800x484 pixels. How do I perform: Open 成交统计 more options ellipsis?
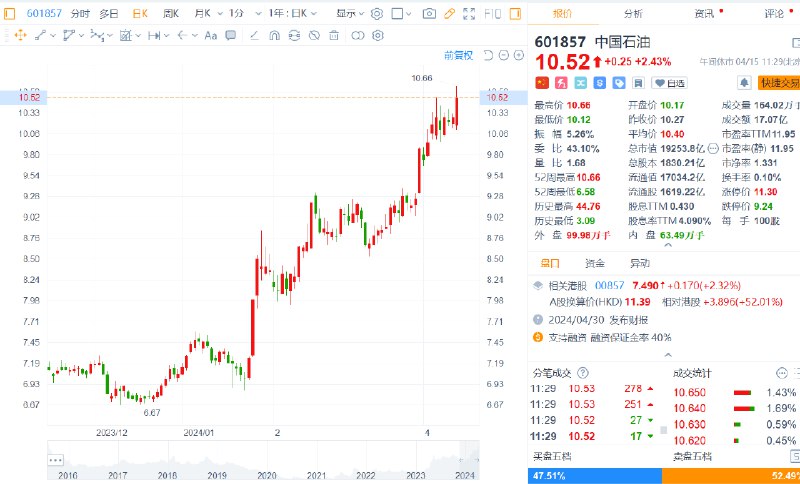click(x=781, y=373)
